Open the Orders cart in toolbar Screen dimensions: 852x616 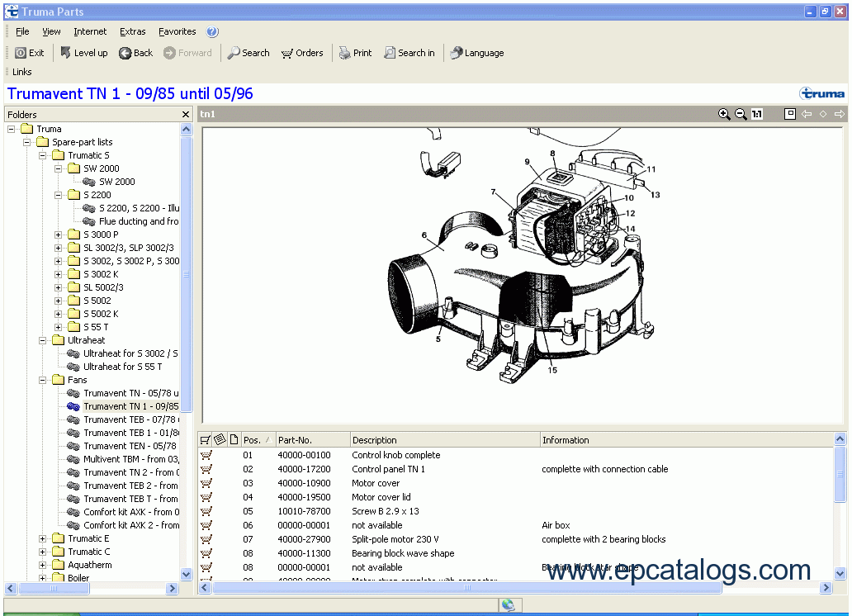(302, 53)
